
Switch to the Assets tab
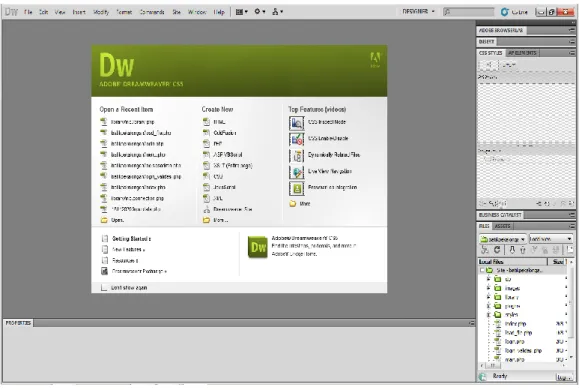[x=502, y=226]
